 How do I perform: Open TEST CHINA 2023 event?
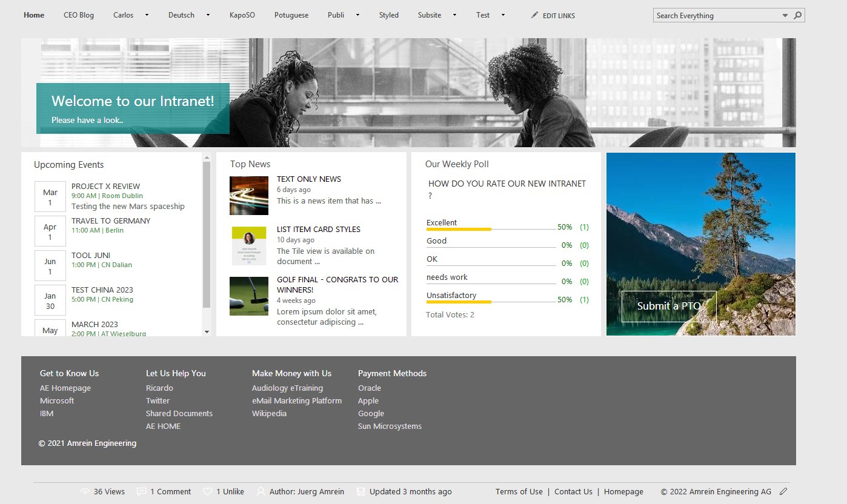pyautogui.click(x=102, y=290)
